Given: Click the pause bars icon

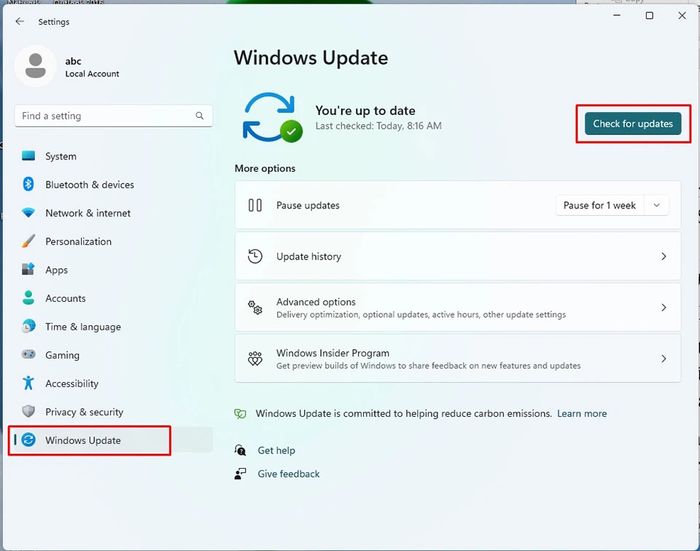Looking at the screenshot, I should [x=255, y=205].
